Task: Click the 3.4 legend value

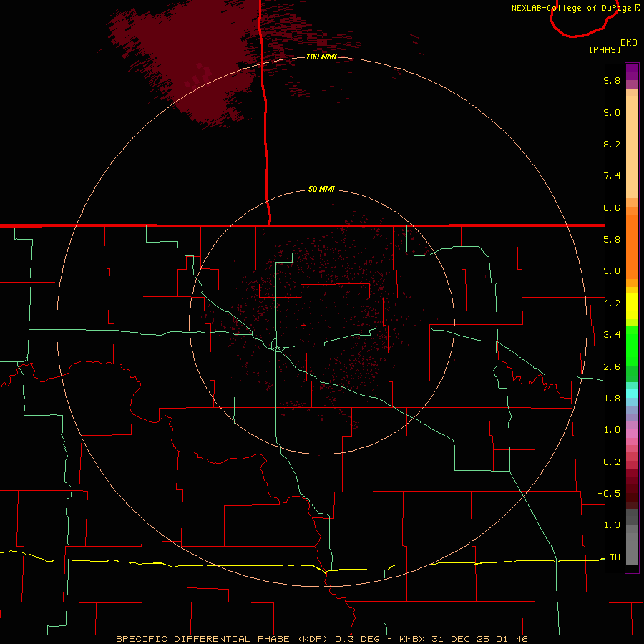Action: point(612,335)
